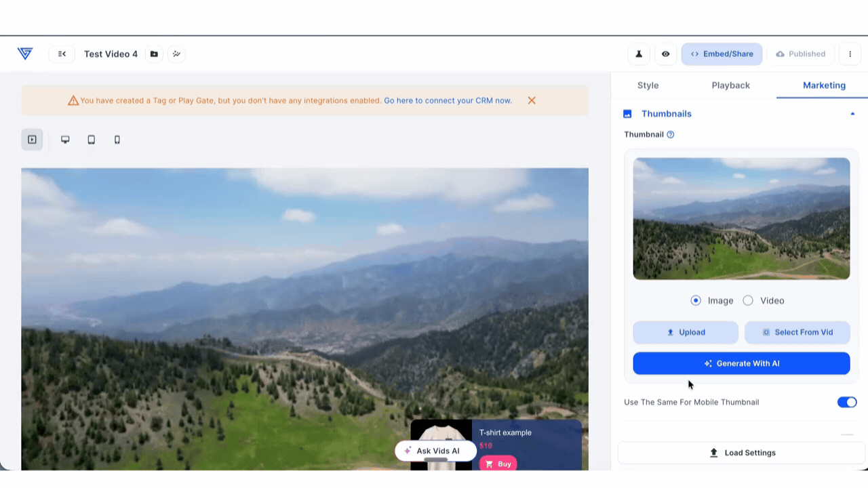Select the Image radio button
The height and width of the screenshot is (488, 868).
[x=696, y=300]
